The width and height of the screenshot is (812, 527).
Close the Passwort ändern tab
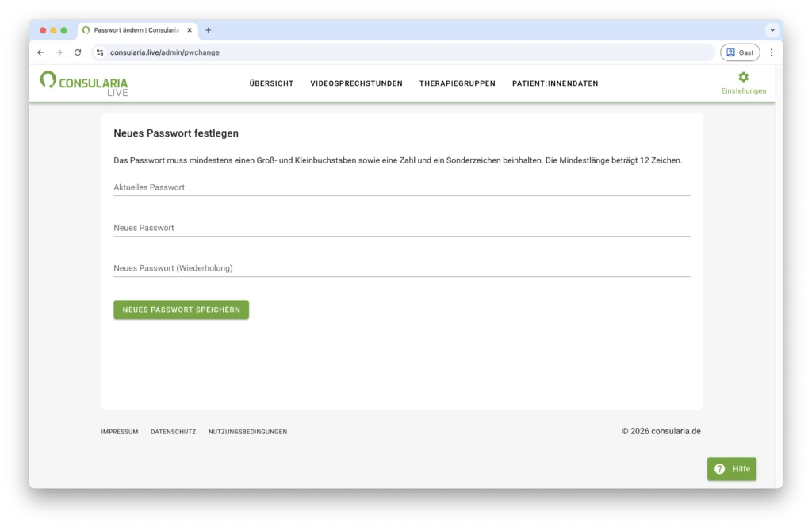(190, 30)
